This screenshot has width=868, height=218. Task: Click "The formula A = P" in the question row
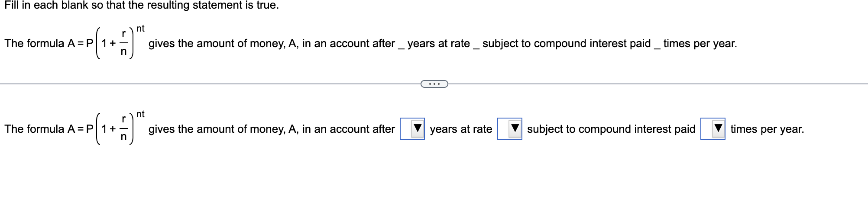[49, 43]
